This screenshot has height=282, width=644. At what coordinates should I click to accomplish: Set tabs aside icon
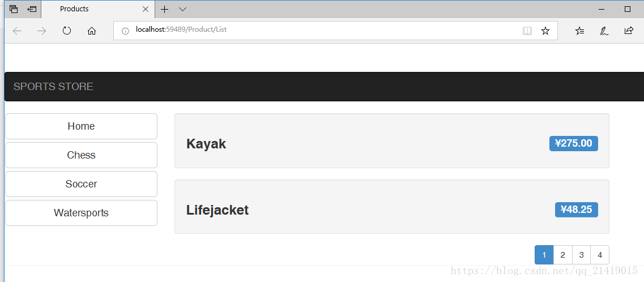click(x=32, y=9)
